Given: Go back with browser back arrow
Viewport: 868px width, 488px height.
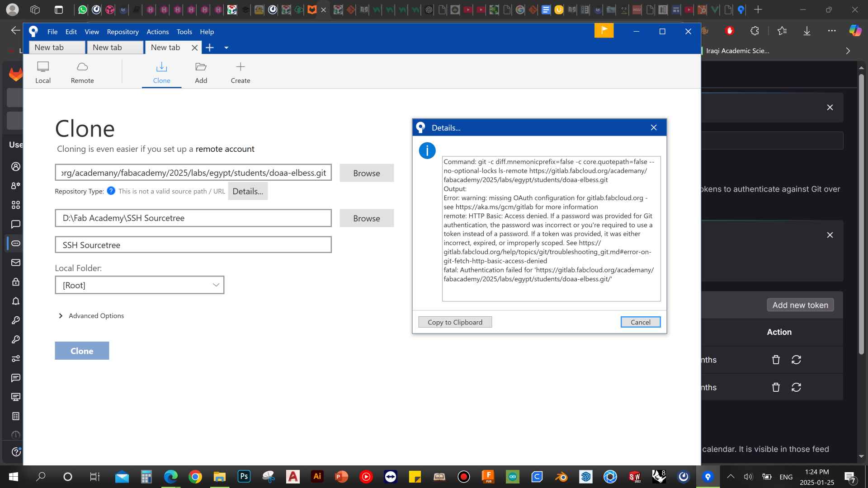Looking at the screenshot, I should coord(15,30).
